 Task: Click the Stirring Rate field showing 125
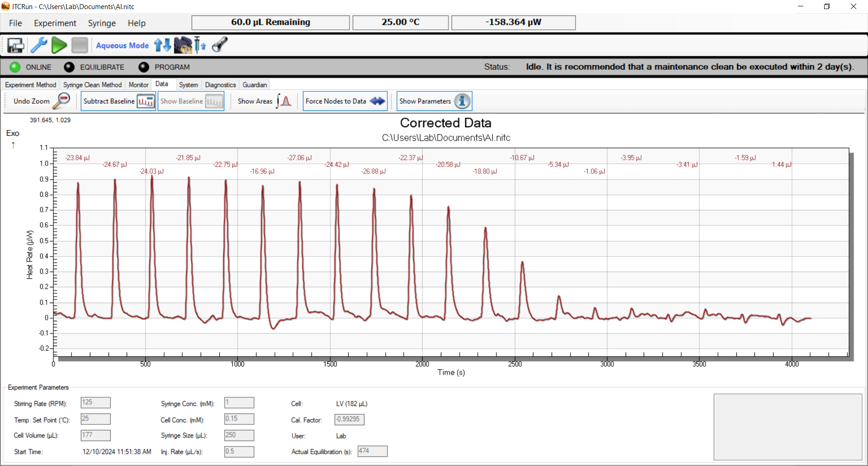(x=95, y=403)
